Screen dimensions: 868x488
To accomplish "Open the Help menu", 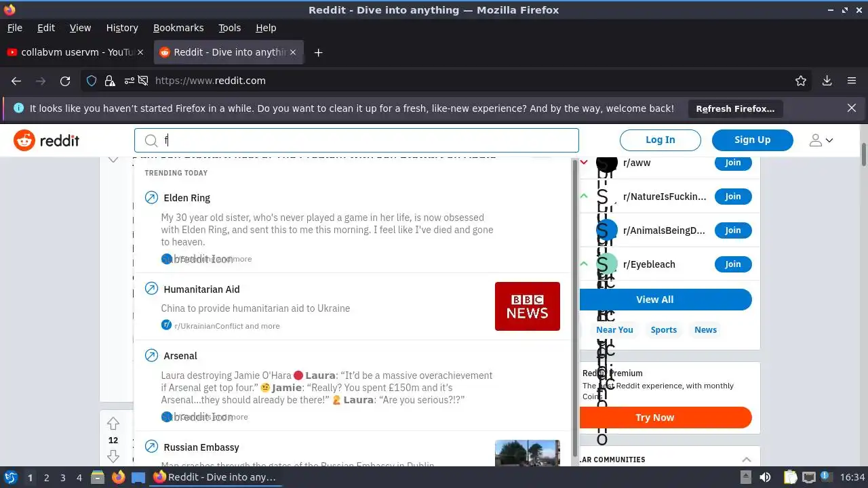I will point(266,28).
